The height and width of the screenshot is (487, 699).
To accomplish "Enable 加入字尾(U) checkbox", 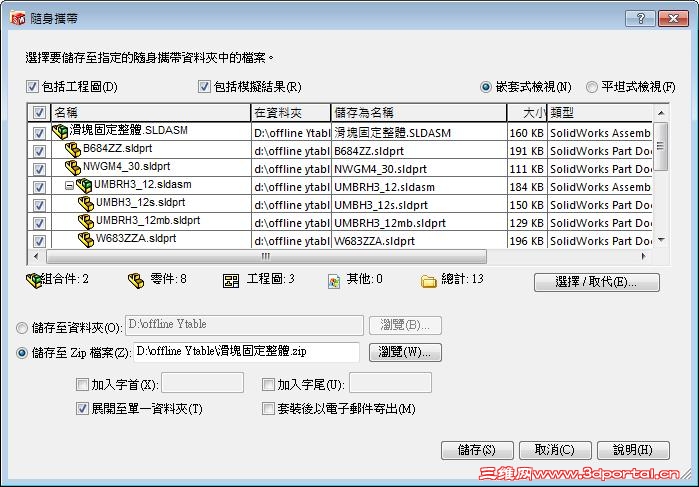I will (268, 384).
